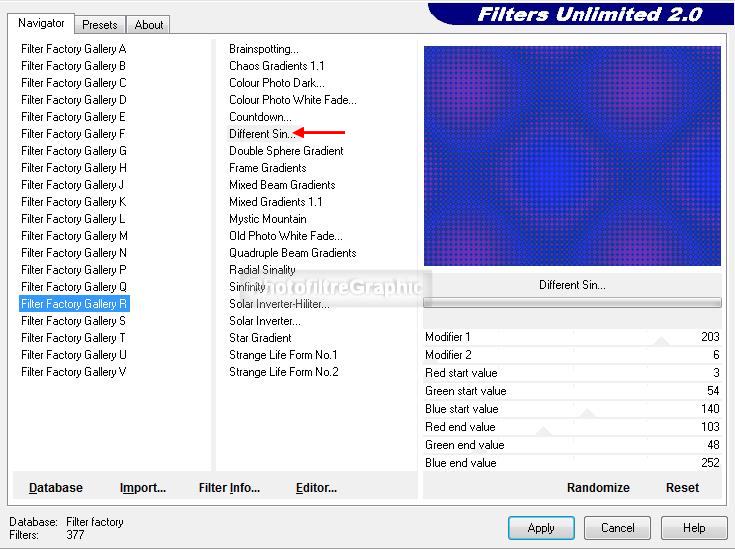Click the blue filter preview image
This screenshot has width=735, height=549.
pyautogui.click(x=572, y=156)
